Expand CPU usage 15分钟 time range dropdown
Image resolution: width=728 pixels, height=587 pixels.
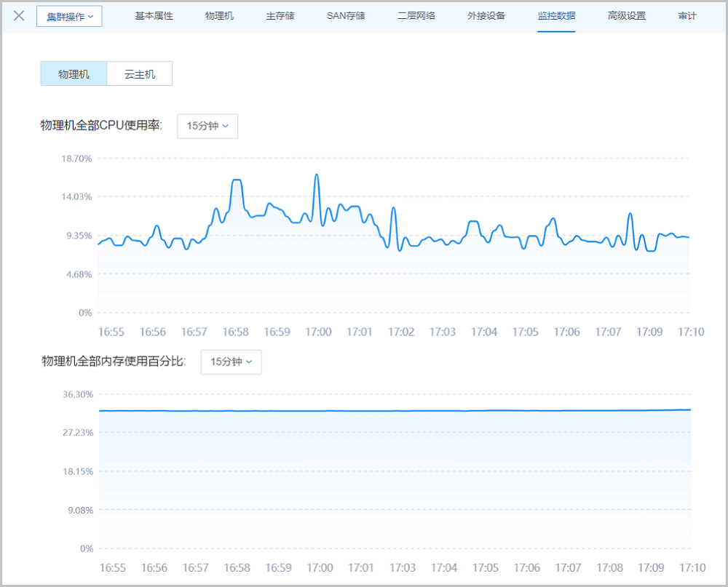pos(207,126)
